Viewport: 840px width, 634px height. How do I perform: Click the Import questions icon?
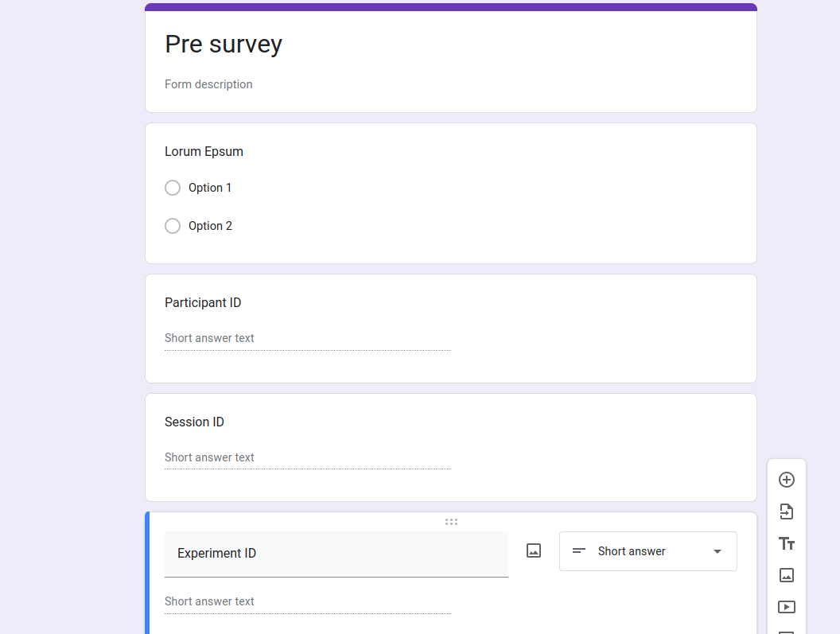pos(787,511)
